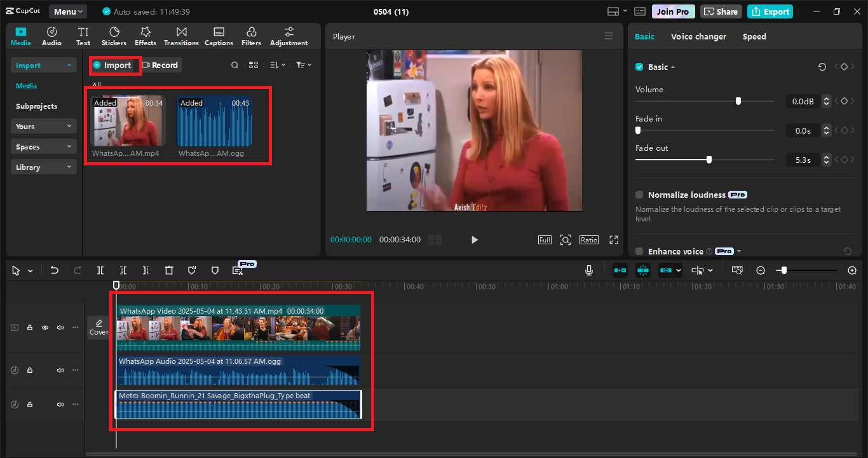This screenshot has height=458, width=868.
Task: Mute the WhatsApp Audio track
Action: click(x=60, y=370)
